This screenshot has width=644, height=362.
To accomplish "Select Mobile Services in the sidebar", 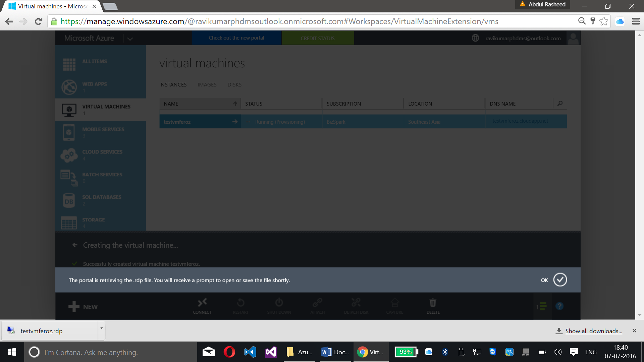I will pyautogui.click(x=101, y=132).
